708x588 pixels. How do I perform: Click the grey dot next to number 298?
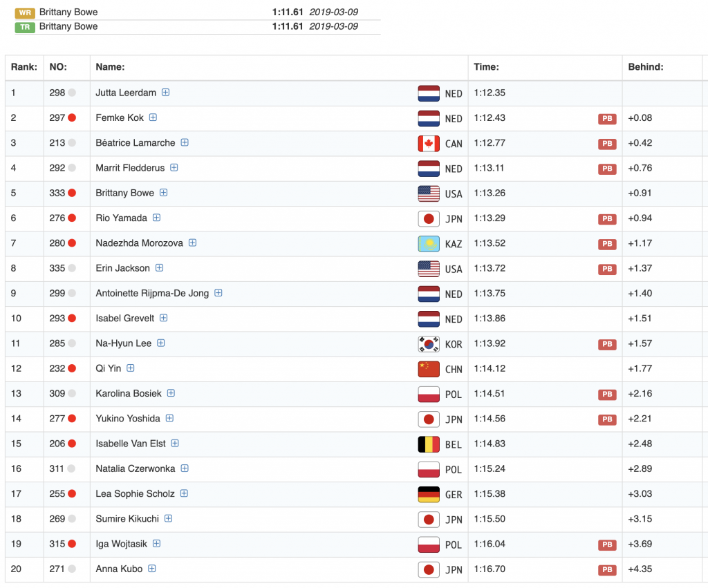click(72, 93)
